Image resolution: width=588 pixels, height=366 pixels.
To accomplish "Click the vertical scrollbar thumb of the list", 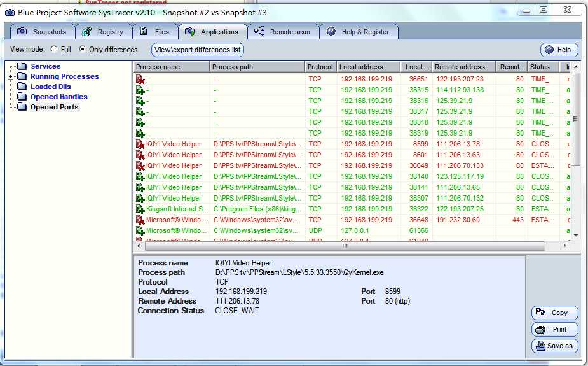I will 576,119.
